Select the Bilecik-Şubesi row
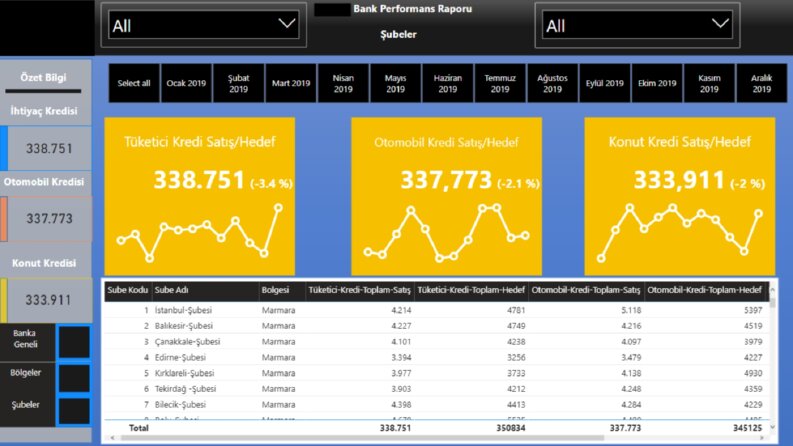The height and width of the screenshot is (446, 793). (x=436, y=404)
